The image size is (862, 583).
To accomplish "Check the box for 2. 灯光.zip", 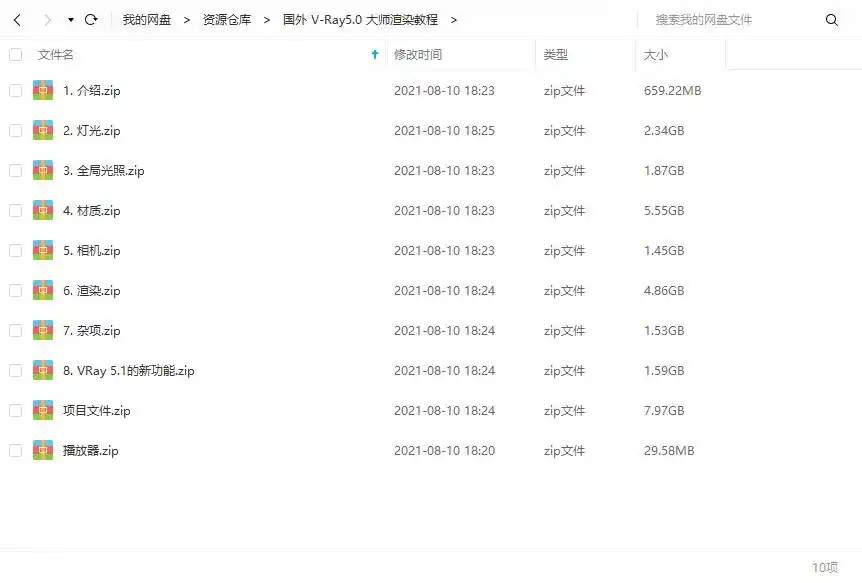I will pos(15,131).
